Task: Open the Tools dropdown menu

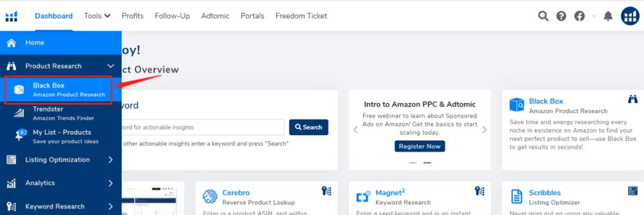Action: point(97,16)
